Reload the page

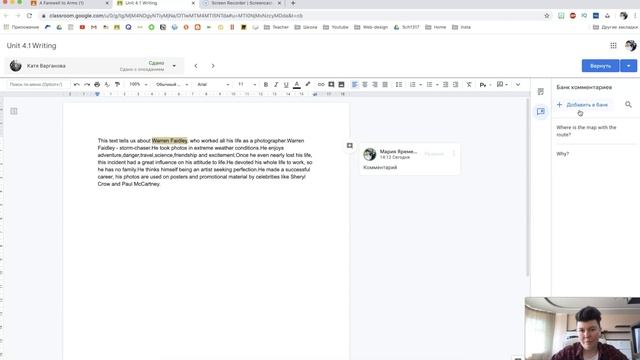pyautogui.click(x=29, y=16)
